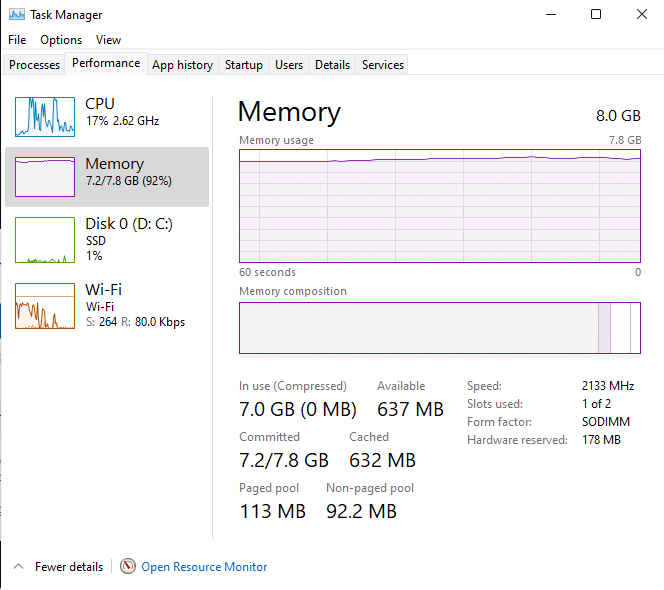
Task: Click the Committed value 7.2/7.8 GB
Action: 284,460
